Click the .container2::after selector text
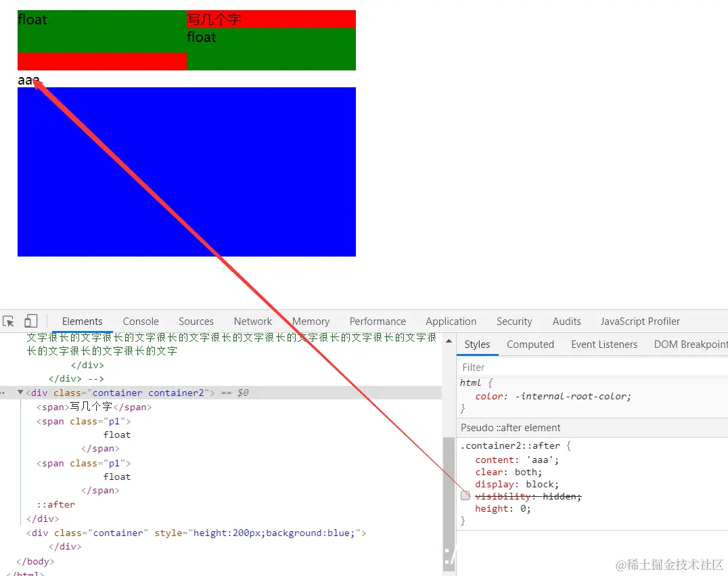This screenshot has width=728, height=576. click(x=509, y=446)
